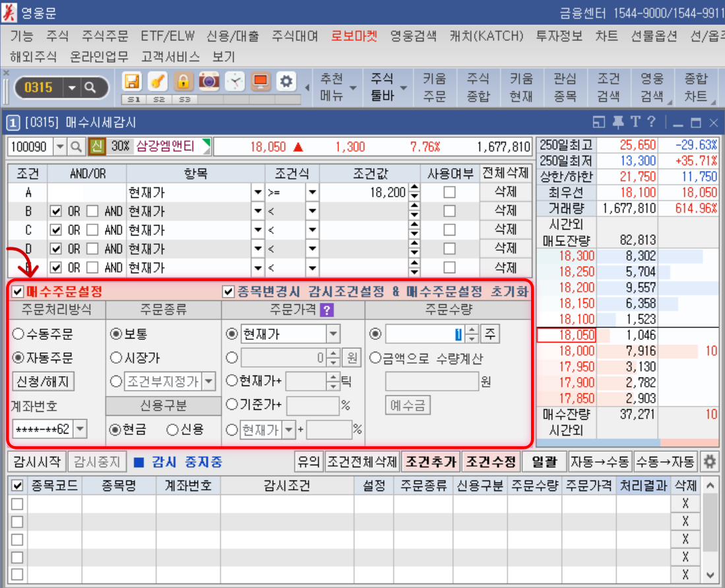Click the stock code search magnifier
This screenshot has height=588, width=725.
(76, 147)
